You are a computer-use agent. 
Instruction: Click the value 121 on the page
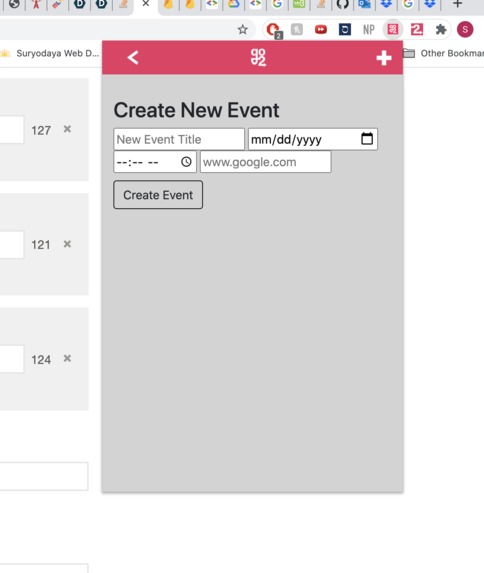click(41, 245)
